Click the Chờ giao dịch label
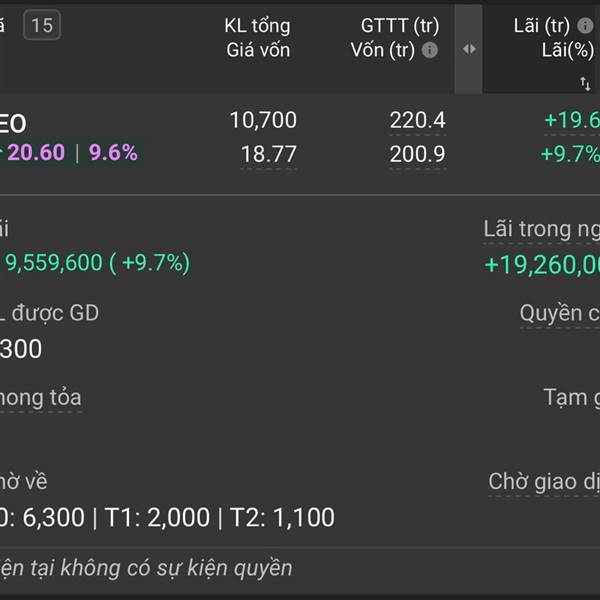This screenshot has height=600, width=600. pos(543,481)
